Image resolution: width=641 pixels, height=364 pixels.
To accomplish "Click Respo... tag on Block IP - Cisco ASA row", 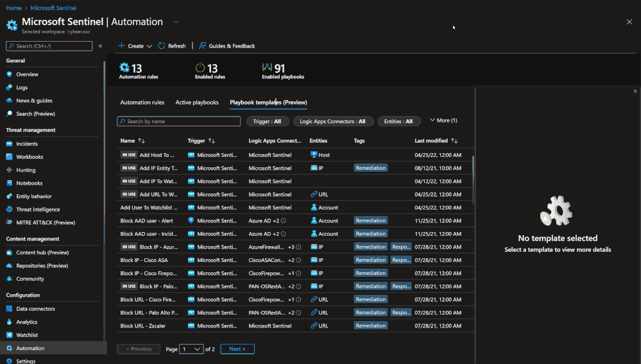I will point(401,260).
